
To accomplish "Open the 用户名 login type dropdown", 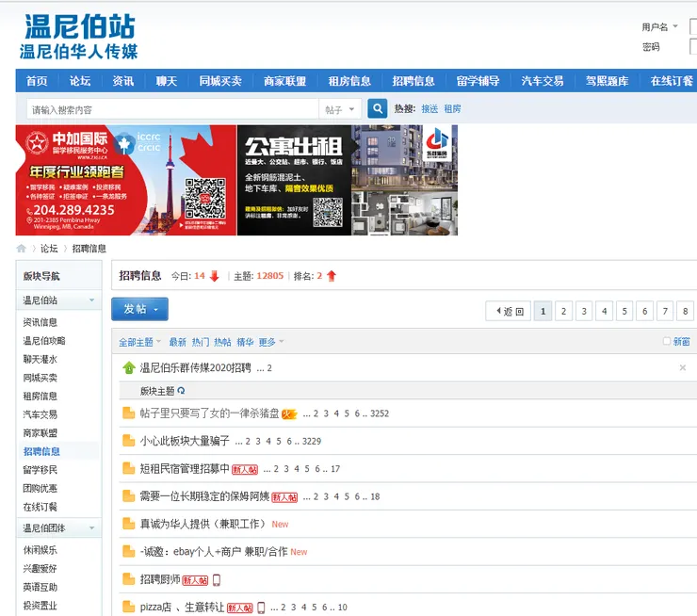I will [659, 27].
